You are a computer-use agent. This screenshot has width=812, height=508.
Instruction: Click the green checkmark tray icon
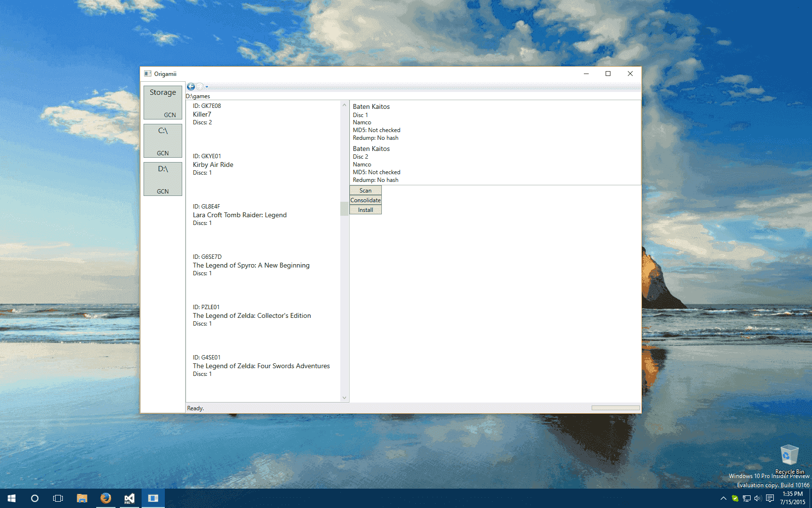pos(735,498)
